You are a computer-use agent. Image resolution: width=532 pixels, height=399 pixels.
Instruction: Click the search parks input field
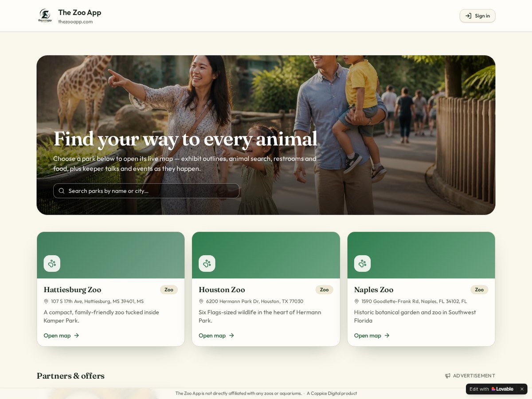pyautogui.click(x=146, y=191)
